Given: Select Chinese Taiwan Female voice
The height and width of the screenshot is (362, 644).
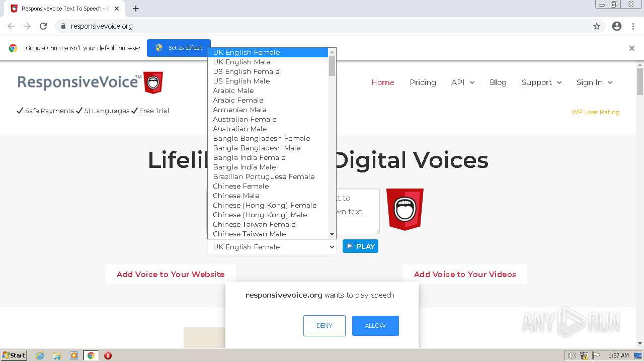Looking at the screenshot, I should 268,224.
